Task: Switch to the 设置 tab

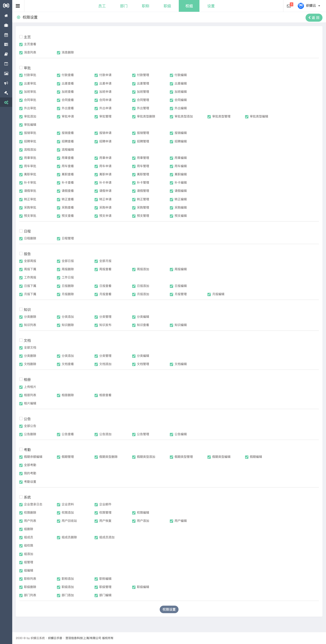Action: coord(211,6)
